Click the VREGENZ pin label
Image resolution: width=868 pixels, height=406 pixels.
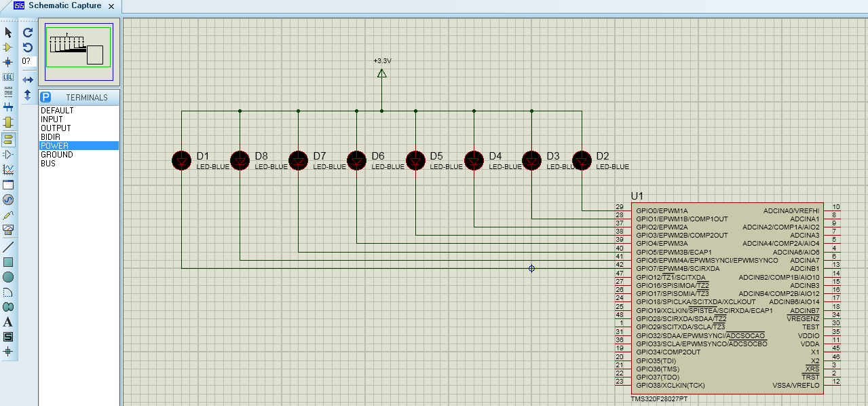click(804, 319)
